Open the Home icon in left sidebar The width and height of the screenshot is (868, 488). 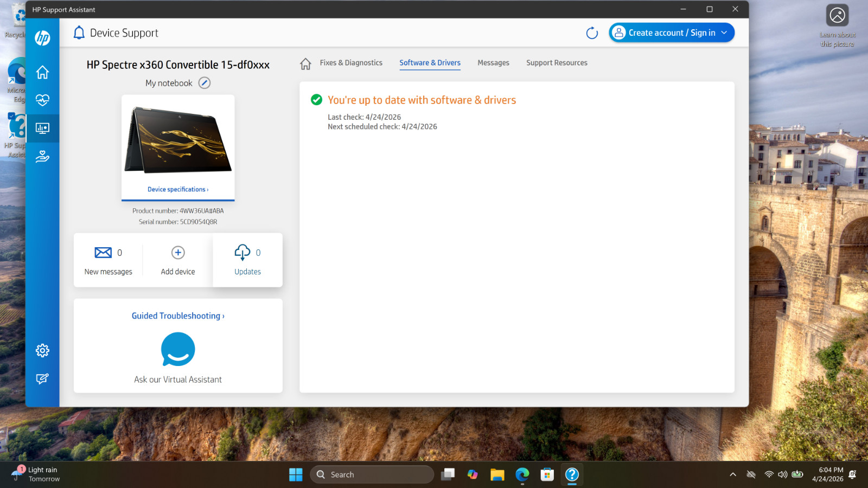(42, 72)
